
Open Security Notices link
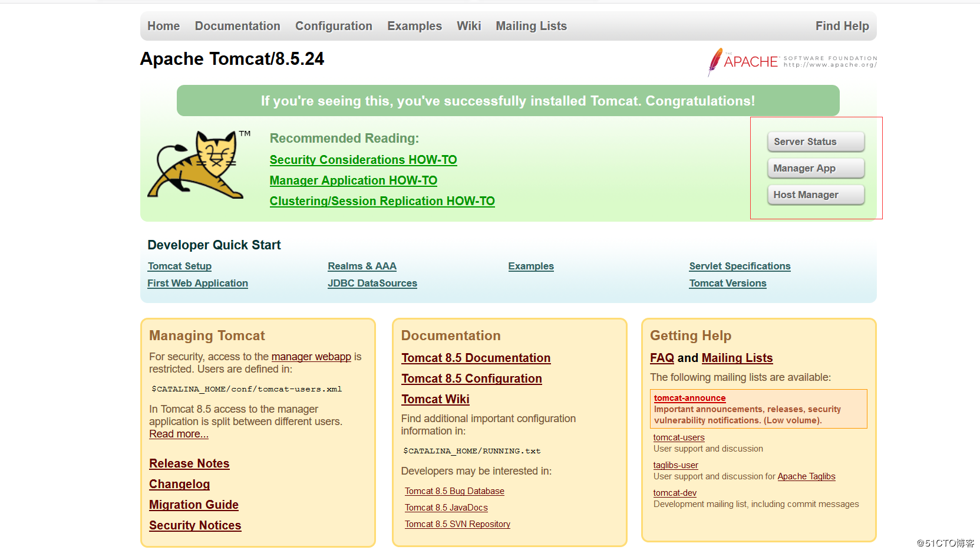click(x=195, y=525)
